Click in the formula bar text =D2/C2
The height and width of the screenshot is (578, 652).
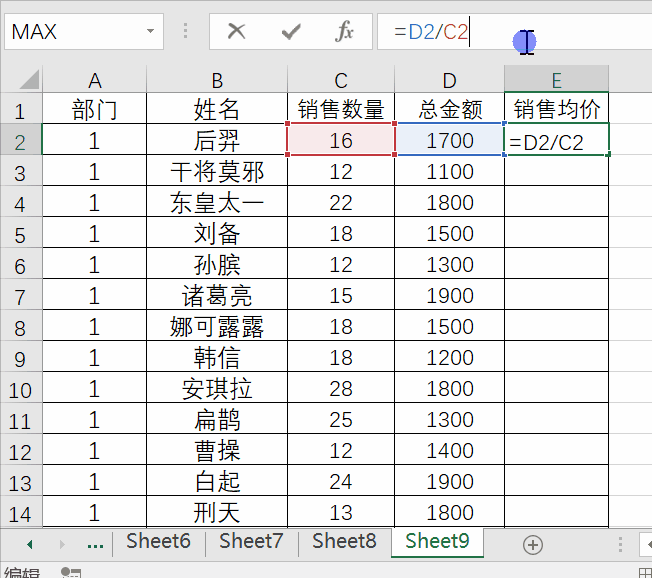point(431,32)
